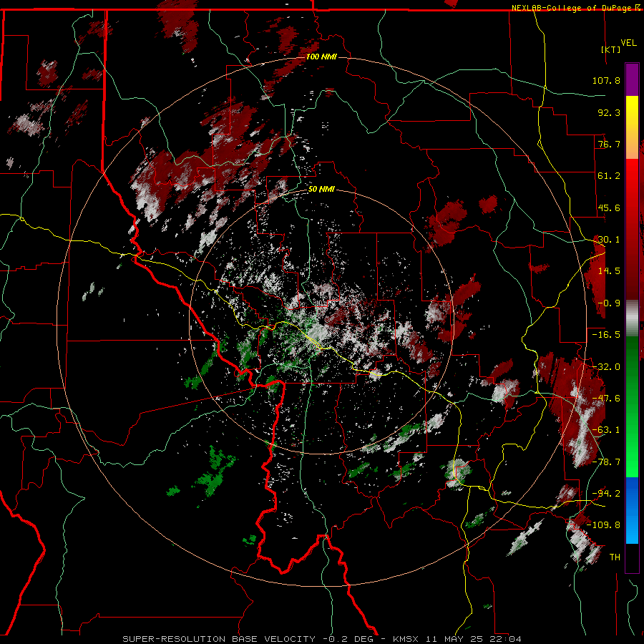Click the 14.5 legend value
The width and height of the screenshot is (644, 644).
click(609, 271)
